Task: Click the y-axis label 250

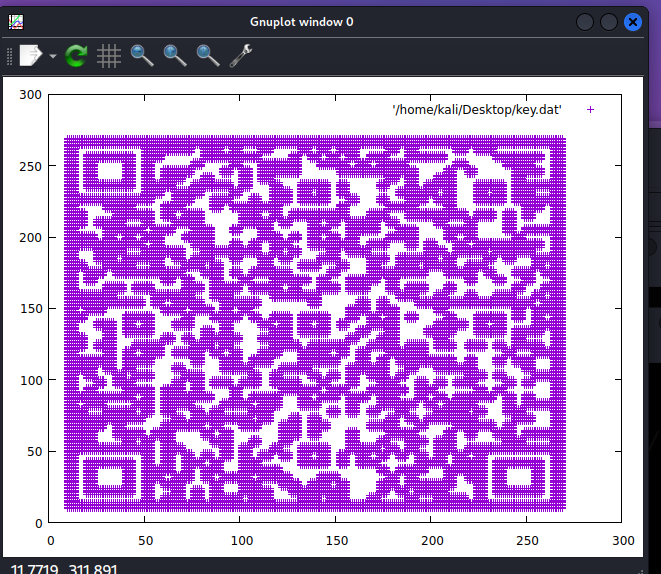Action: [x=31, y=166]
